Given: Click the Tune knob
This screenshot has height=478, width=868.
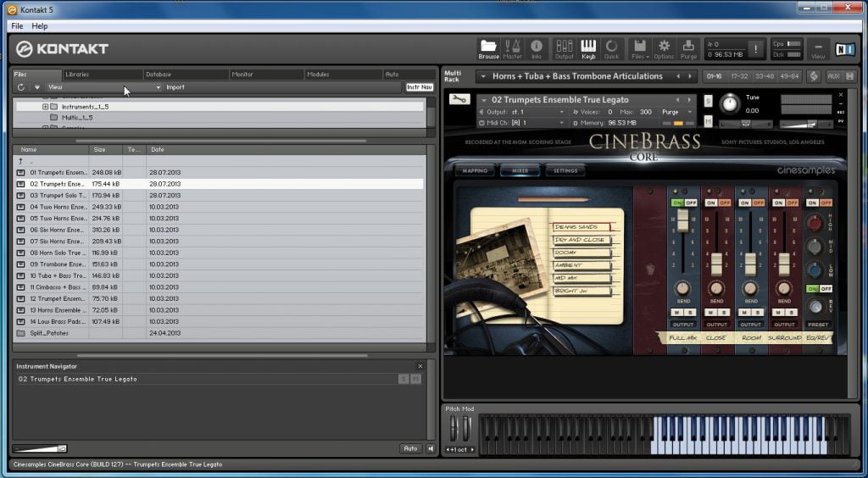Looking at the screenshot, I should point(730,103).
